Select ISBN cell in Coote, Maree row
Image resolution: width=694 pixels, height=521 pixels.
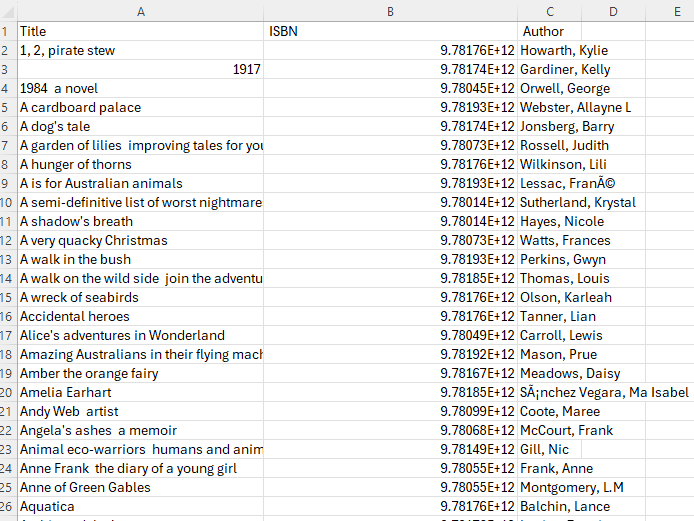390,412
